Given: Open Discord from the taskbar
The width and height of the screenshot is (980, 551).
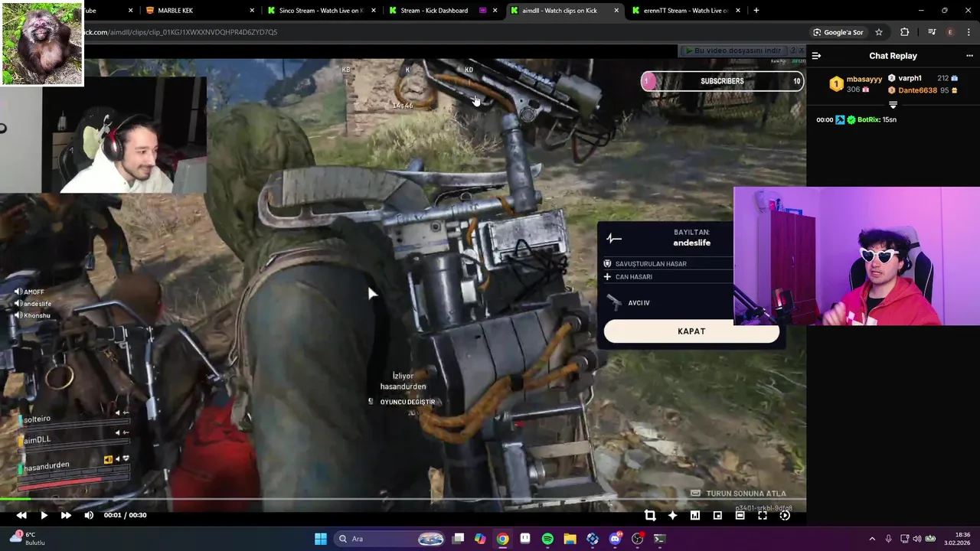Looking at the screenshot, I should click(615, 539).
